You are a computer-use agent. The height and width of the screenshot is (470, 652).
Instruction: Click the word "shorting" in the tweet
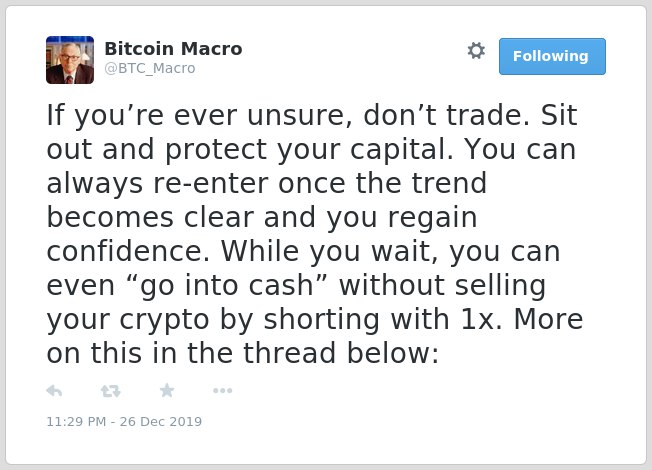[x=321, y=320]
